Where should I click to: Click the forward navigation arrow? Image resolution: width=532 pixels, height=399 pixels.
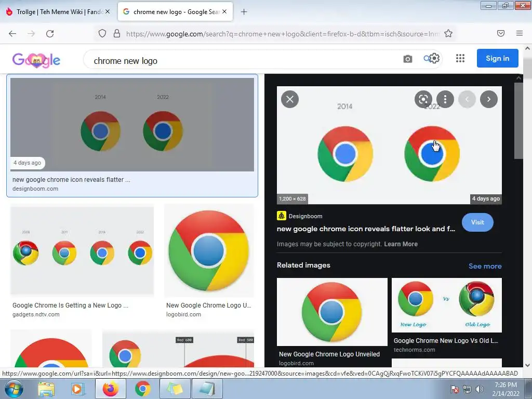coord(31,34)
